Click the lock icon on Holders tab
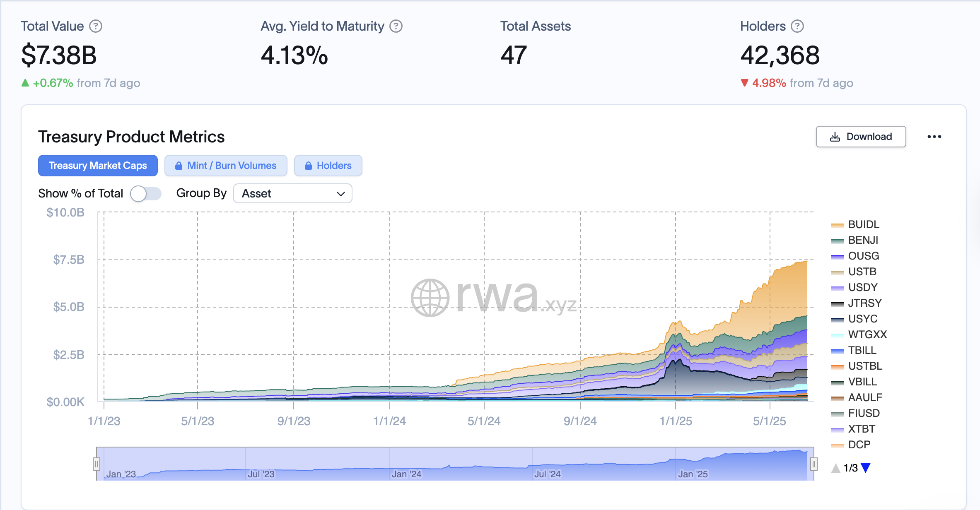Viewport: 980px width, 510px height. point(308,166)
